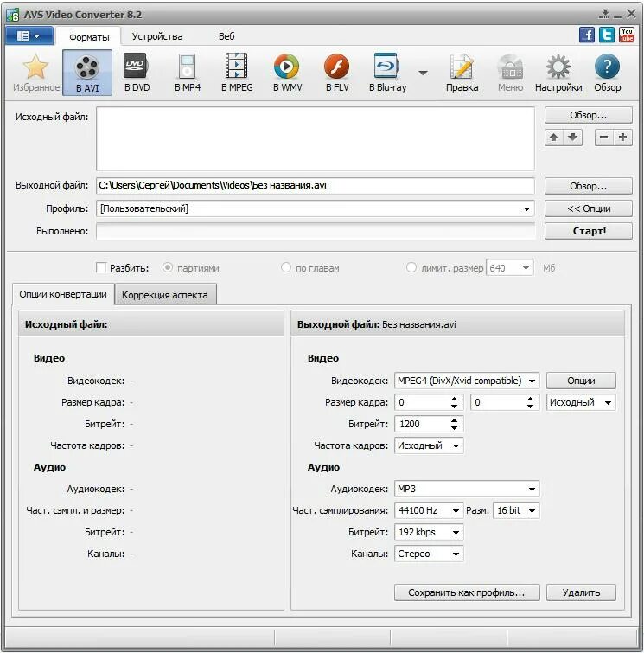Image resolution: width=644 pixels, height=653 pixels.
Task: Click Обзор button for source file
Action: coord(588,115)
